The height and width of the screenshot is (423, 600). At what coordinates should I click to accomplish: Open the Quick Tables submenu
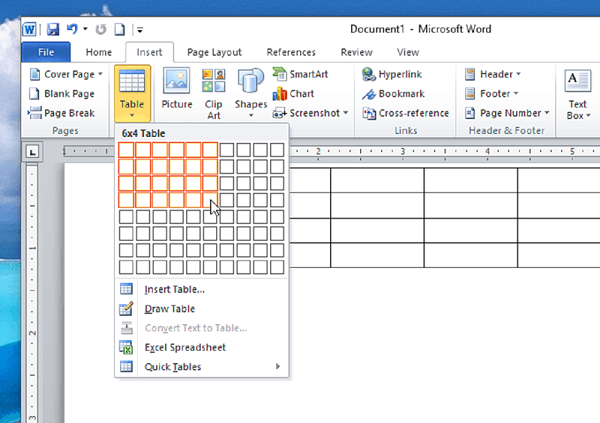click(201, 367)
